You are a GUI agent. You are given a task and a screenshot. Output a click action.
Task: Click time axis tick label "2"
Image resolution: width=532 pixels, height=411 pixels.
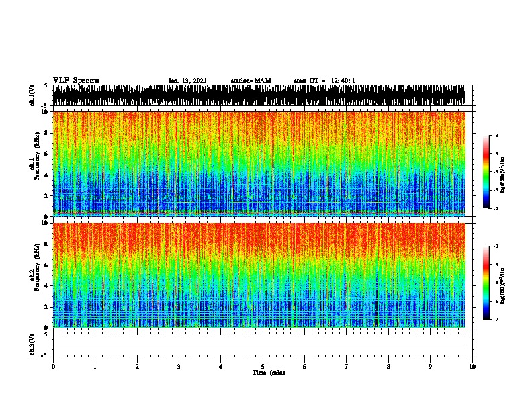137,367
